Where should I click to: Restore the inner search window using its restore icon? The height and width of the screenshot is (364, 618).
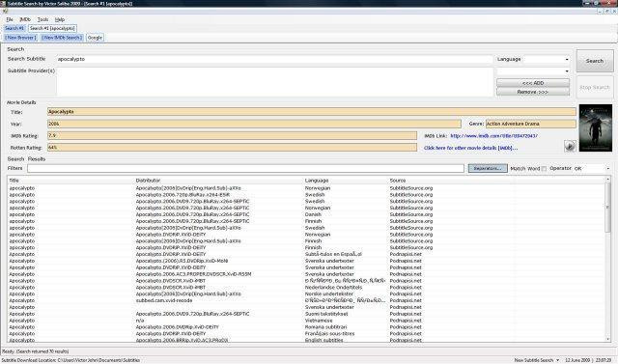pos(607,12)
